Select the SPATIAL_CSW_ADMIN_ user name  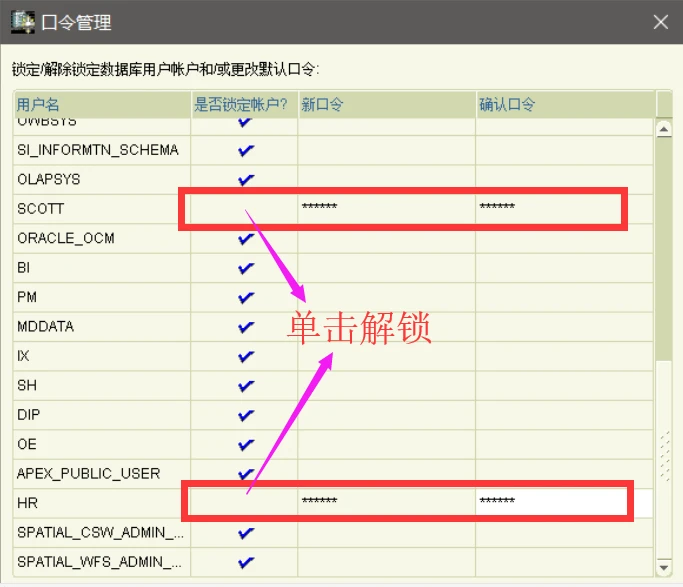pyautogui.click(x=101, y=533)
